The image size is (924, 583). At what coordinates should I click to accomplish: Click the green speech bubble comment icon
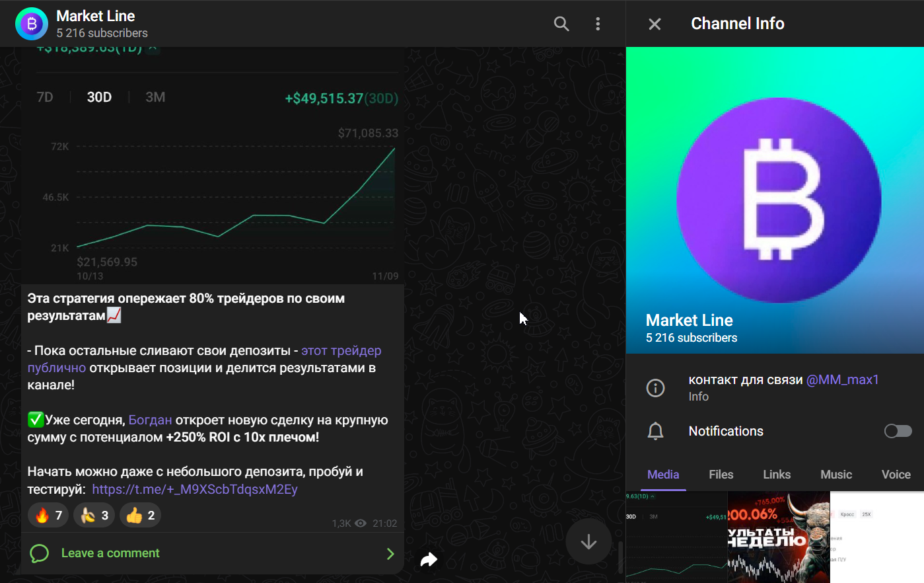click(x=39, y=553)
